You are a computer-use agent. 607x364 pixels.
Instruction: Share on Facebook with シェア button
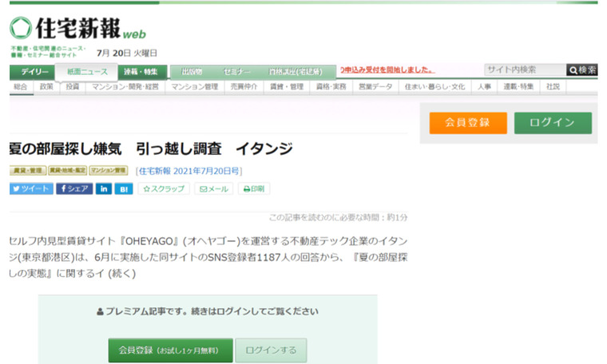coord(74,189)
